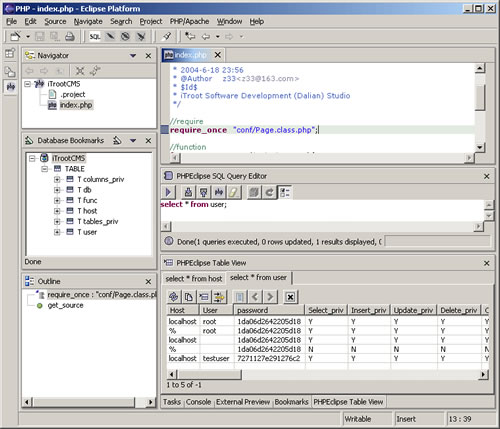This screenshot has height=429, width=500.
Task: Click the Search flashlight icon in toolbar
Action: tap(167, 36)
